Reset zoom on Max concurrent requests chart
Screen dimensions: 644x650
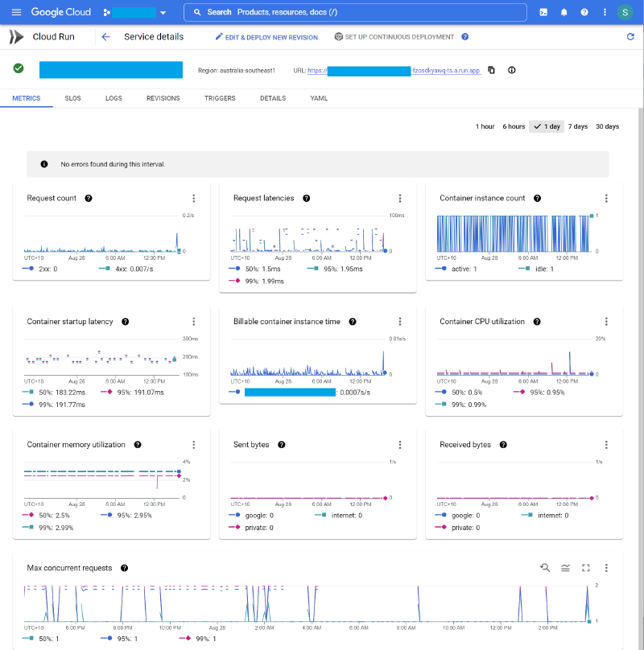(x=545, y=568)
